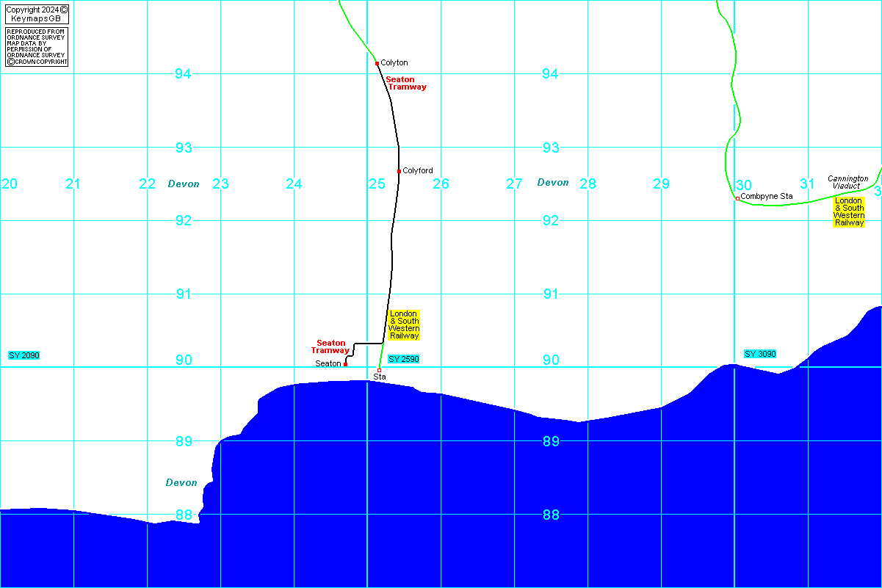Click the easting grid number 30
The width and height of the screenshot is (882, 588).
point(743,185)
